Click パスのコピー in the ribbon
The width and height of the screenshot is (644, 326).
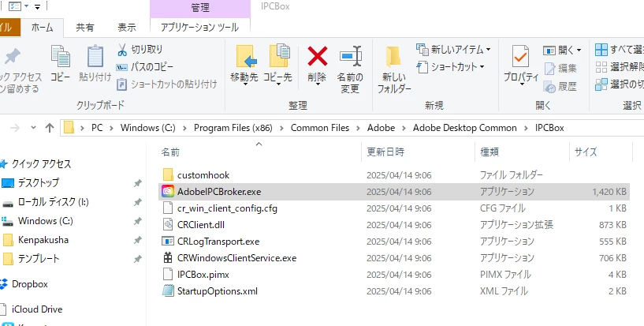tap(144, 67)
